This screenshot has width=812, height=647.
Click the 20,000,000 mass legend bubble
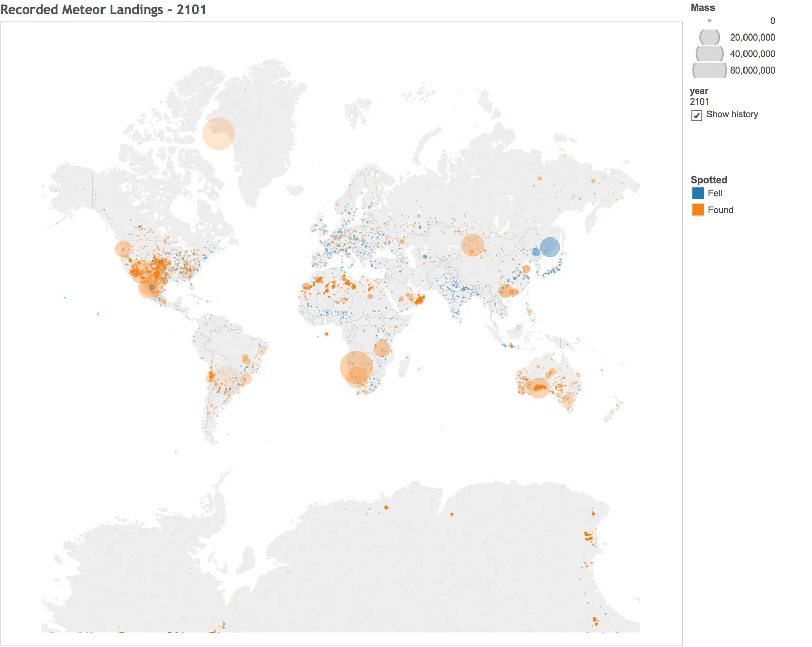pos(709,37)
